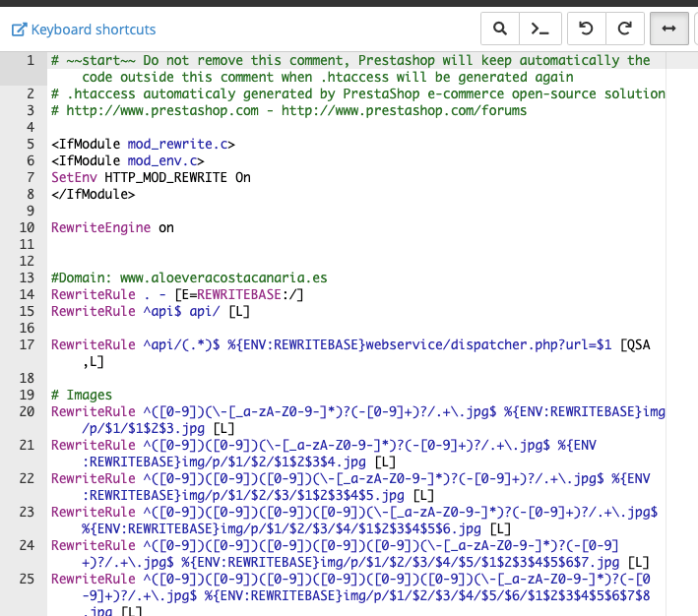Click the external-link icon beside Keyboard shortcuts
Image resolution: width=698 pixels, height=616 pixels.
click(x=19, y=30)
